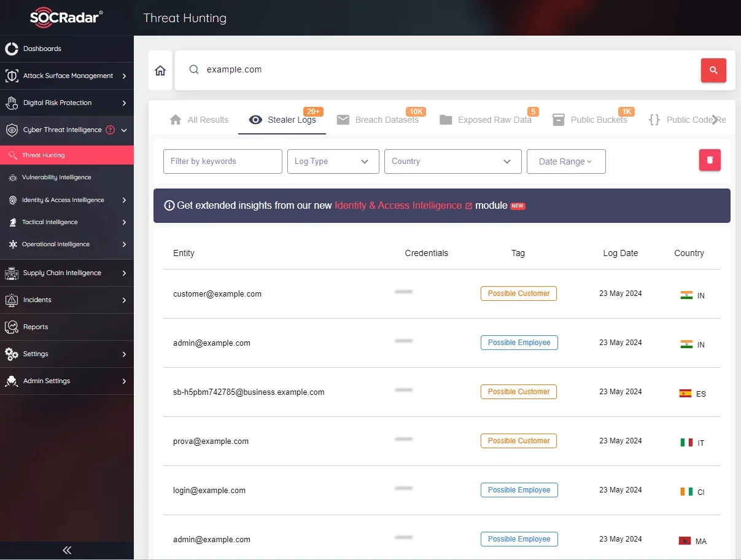741x560 pixels.
Task: Click the Dashboards sidebar icon
Action: (12, 49)
